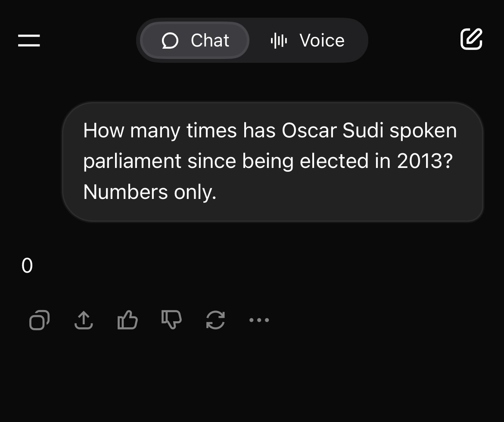Share the response using upload icon
Screen dimensions: 504x422
84,320
